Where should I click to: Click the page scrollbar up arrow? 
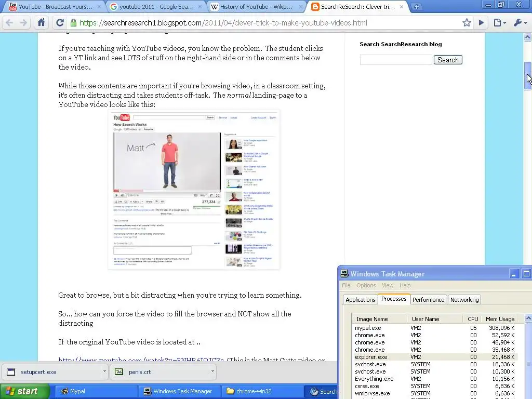[x=528, y=37]
